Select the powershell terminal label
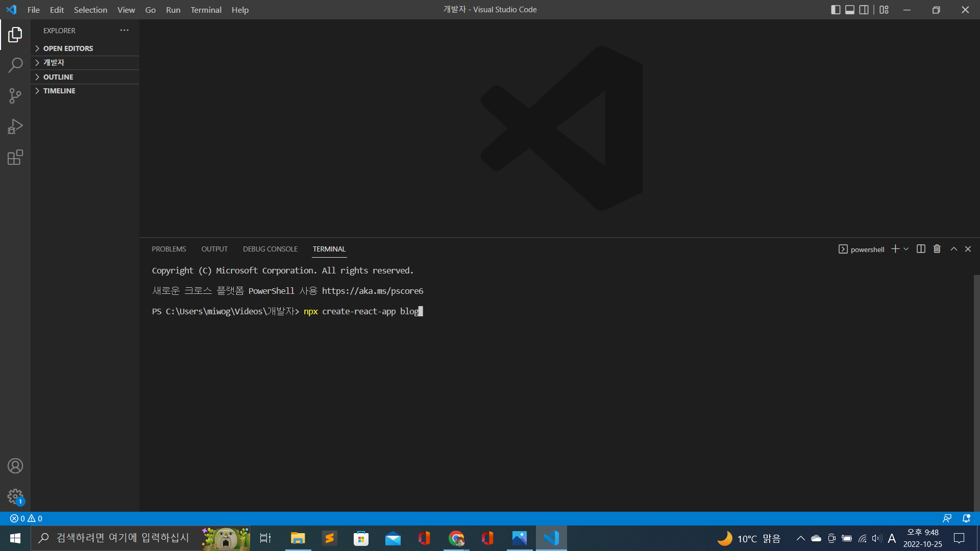Screen dimensions: 980x551 [862, 249]
